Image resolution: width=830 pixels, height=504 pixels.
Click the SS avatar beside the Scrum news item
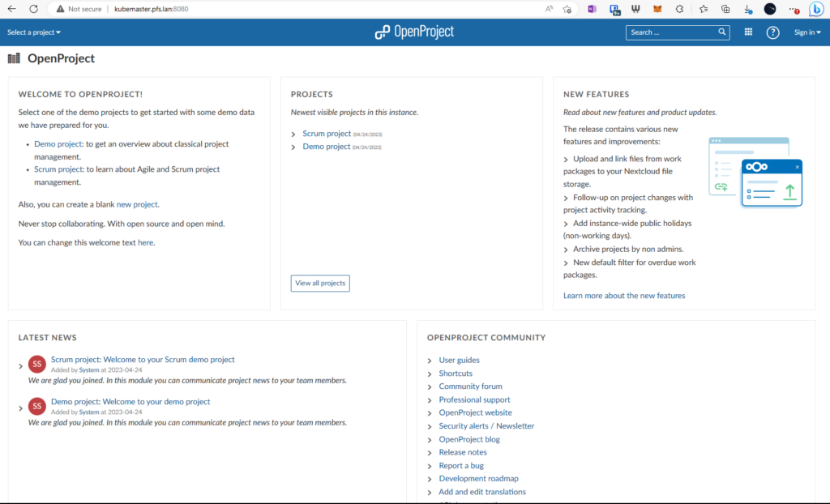(37, 365)
